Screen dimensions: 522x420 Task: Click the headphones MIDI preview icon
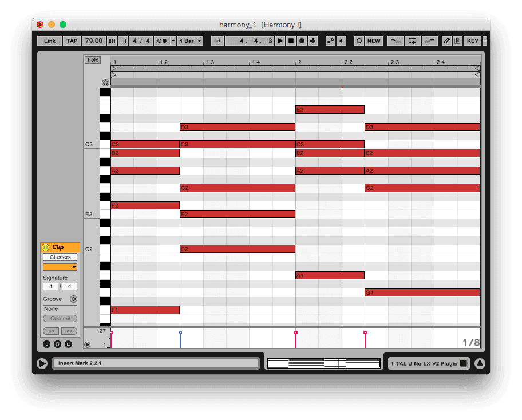pyautogui.click(x=105, y=82)
